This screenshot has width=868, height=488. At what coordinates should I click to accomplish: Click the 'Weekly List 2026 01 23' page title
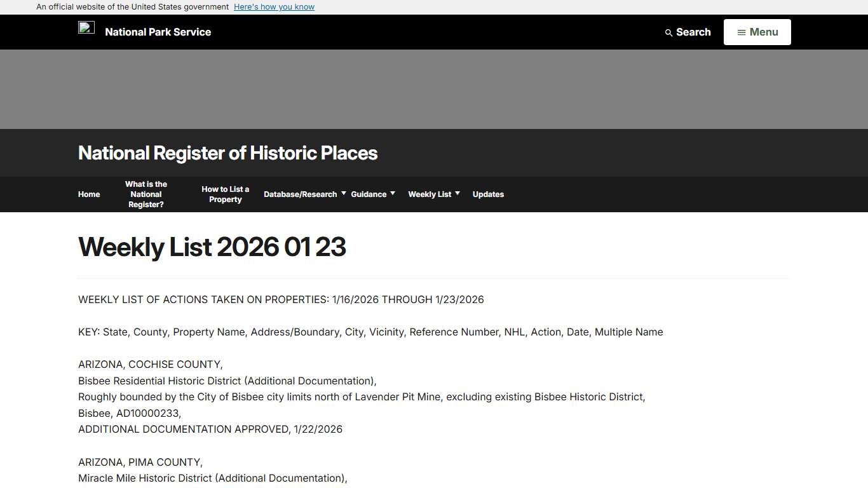(x=212, y=247)
